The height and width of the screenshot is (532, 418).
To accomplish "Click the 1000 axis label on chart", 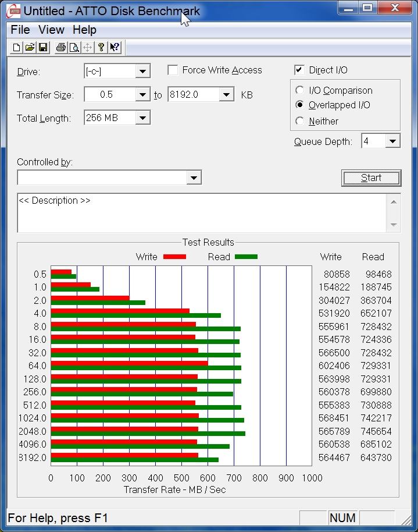I will pos(312,478).
